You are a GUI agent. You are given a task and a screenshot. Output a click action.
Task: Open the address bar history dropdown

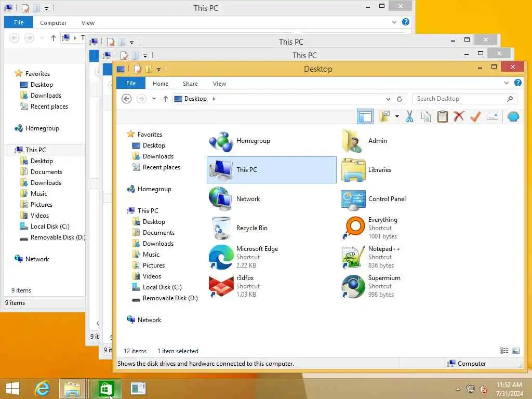click(x=388, y=99)
